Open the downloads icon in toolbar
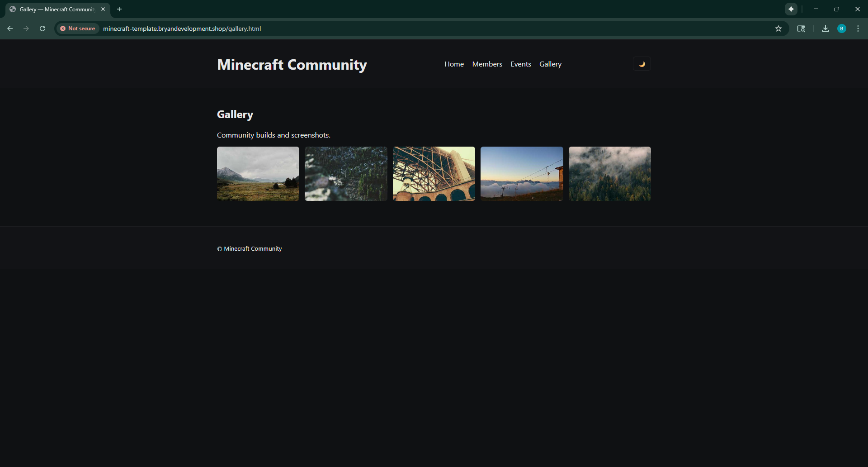 [x=826, y=29]
